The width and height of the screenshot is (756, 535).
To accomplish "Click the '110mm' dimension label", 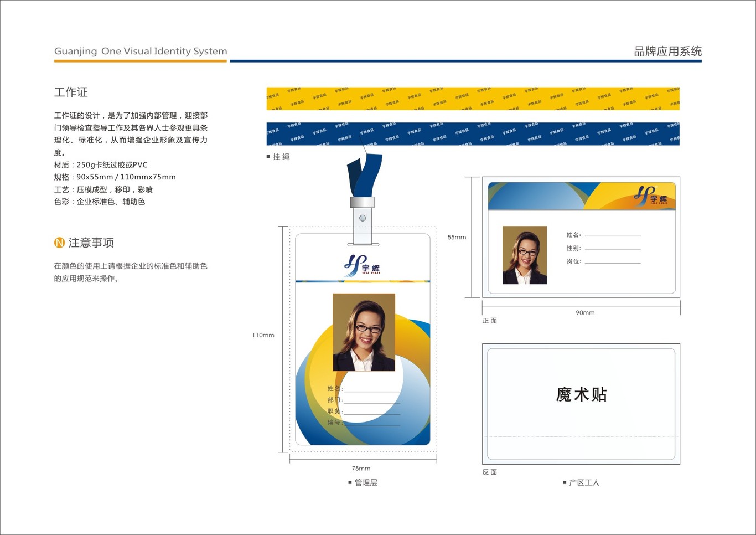I will pos(263,335).
